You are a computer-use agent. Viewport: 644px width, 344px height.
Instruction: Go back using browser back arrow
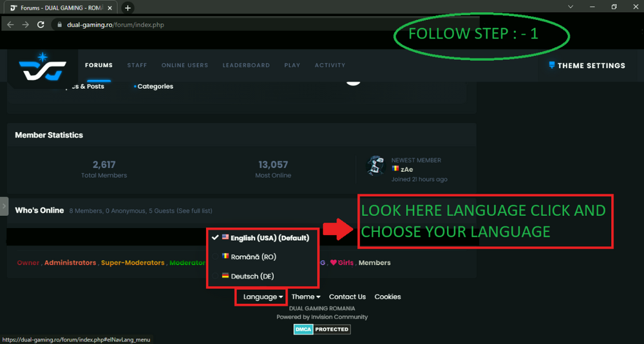[x=10, y=24]
